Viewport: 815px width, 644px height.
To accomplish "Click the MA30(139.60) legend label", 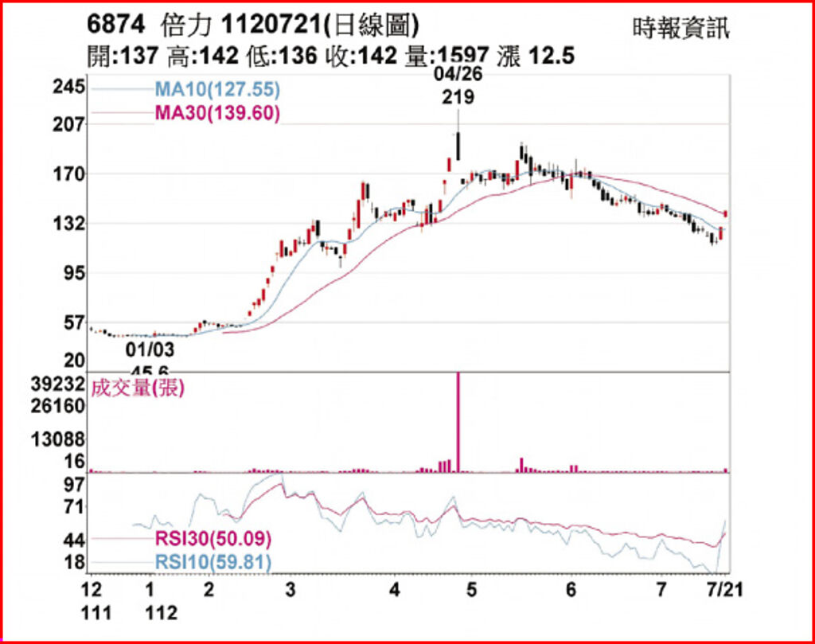I will (216, 113).
